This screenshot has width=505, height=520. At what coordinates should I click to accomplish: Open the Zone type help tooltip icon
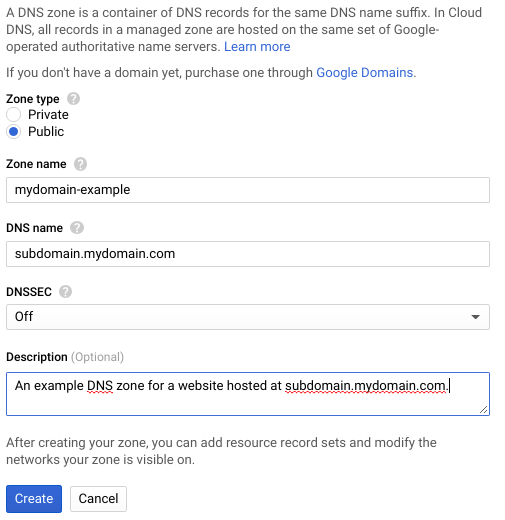[x=73, y=99]
